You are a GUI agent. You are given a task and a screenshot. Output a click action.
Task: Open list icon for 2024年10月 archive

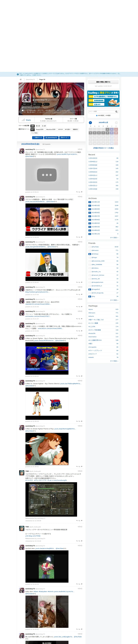pyautogui.click(x=90, y=206)
